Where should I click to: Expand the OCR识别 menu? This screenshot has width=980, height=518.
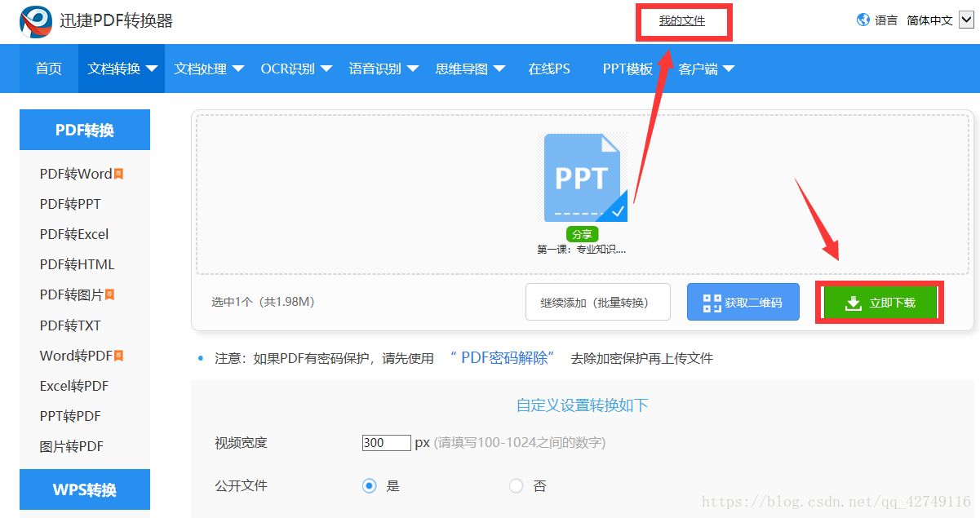[296, 69]
